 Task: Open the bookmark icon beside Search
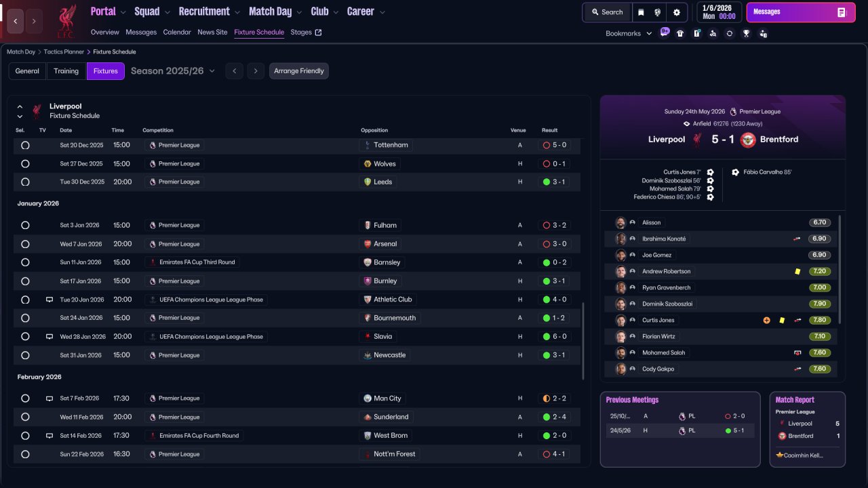coord(641,12)
